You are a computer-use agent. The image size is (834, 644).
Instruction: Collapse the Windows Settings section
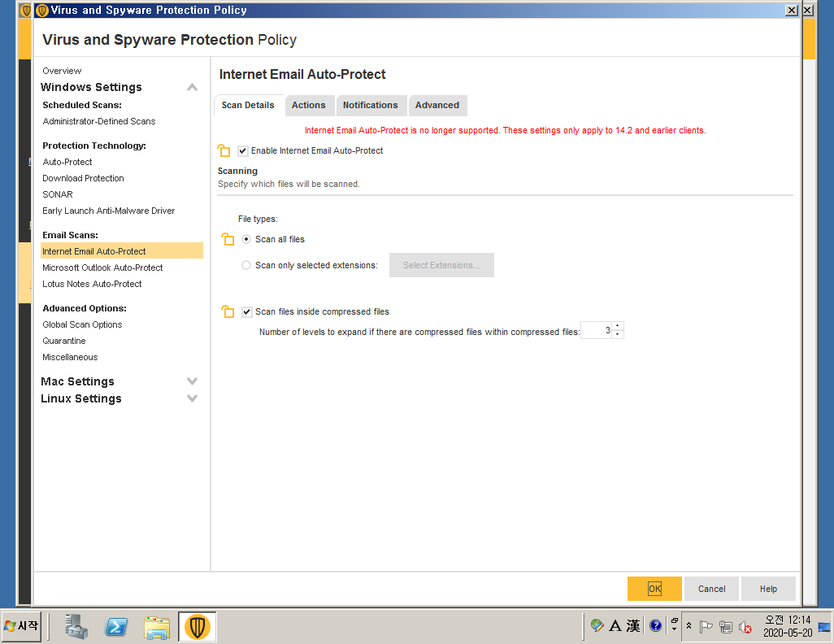(x=193, y=87)
